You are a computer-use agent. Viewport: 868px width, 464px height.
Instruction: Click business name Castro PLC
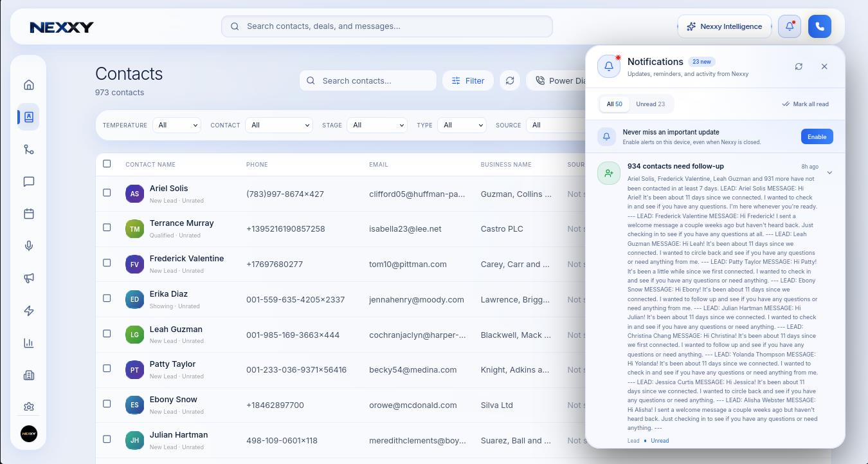502,229
